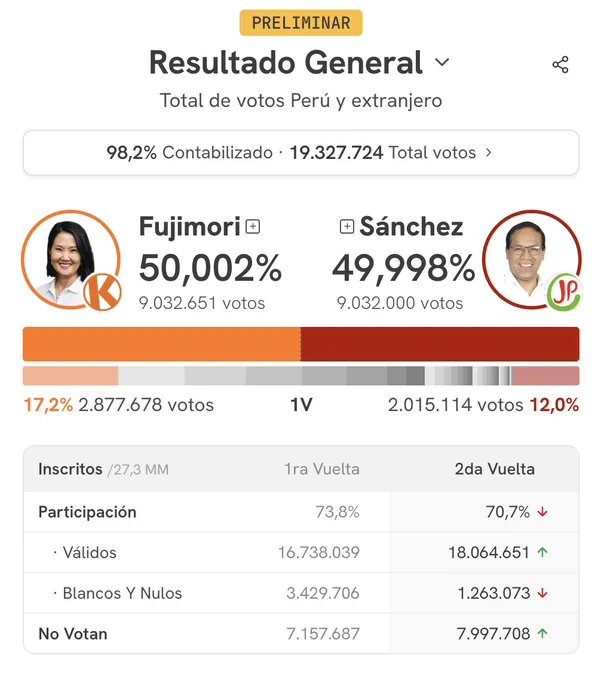Click the Sánchez candidate photo
This screenshot has height=680, width=595.
click(x=532, y=259)
